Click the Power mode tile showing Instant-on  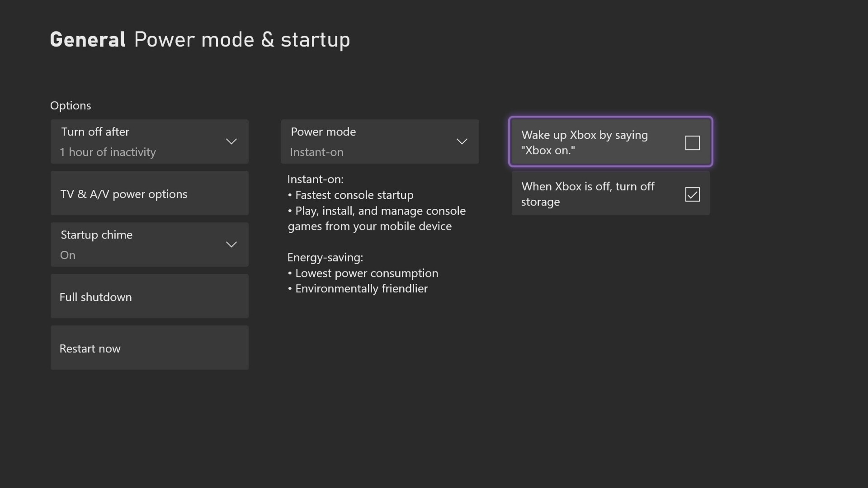pos(380,141)
